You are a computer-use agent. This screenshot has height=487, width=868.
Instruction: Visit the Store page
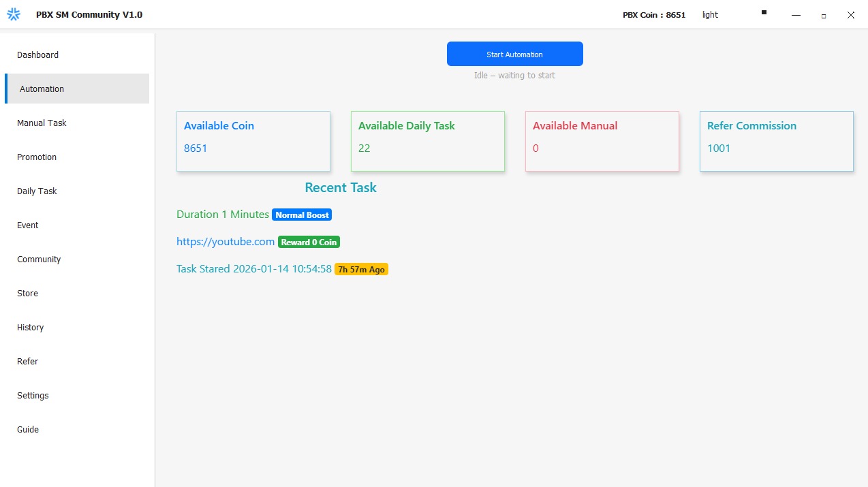coord(27,293)
